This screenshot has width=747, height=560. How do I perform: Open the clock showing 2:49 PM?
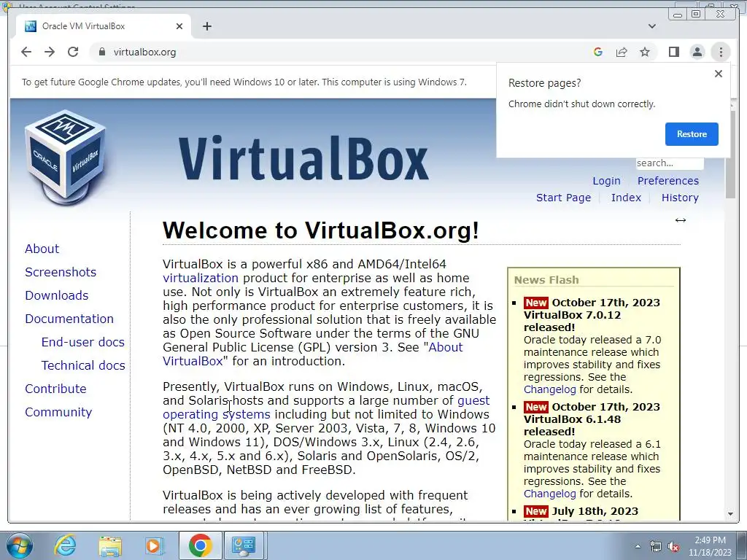[710, 546]
